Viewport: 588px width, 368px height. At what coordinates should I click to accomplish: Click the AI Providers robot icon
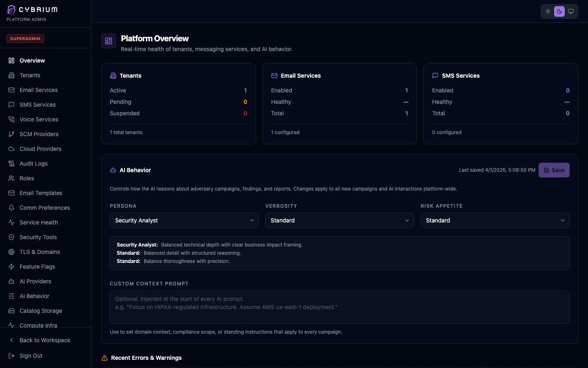[11, 281]
